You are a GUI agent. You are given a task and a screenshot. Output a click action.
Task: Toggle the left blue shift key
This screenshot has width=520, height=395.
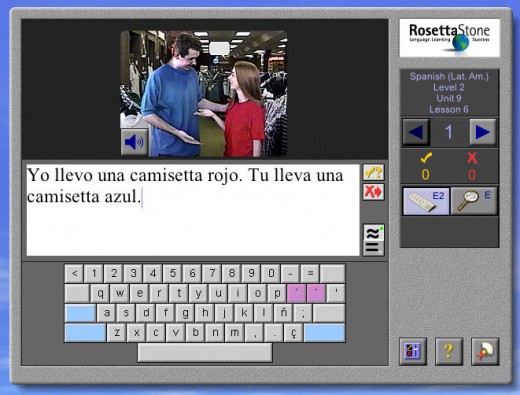[x=85, y=333]
